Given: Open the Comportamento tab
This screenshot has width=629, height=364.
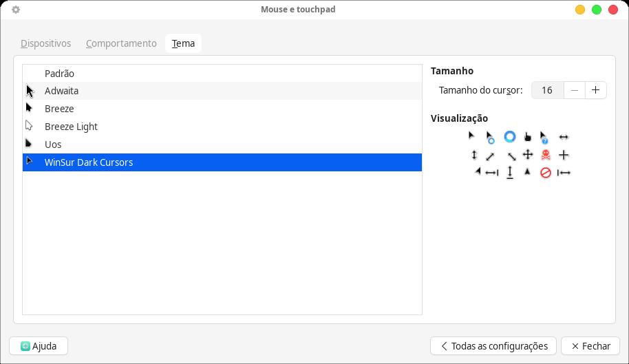Looking at the screenshot, I should [121, 43].
